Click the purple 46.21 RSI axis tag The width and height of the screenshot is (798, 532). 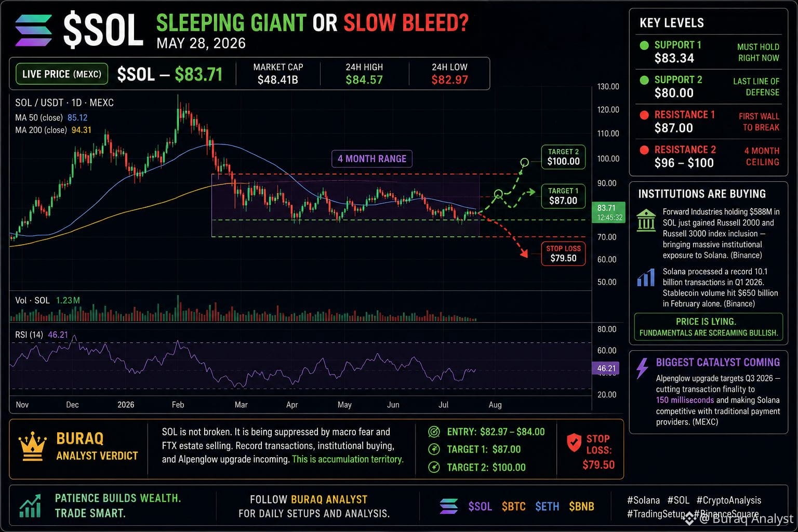[x=606, y=368]
